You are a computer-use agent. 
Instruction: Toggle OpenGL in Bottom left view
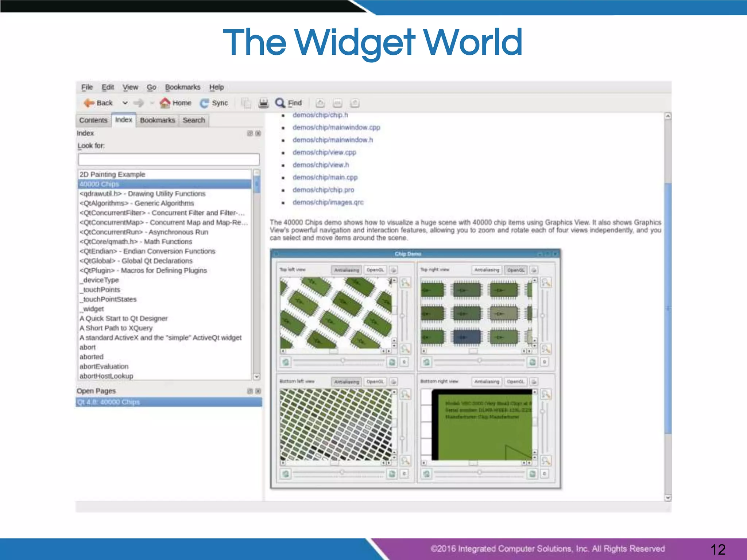point(375,382)
